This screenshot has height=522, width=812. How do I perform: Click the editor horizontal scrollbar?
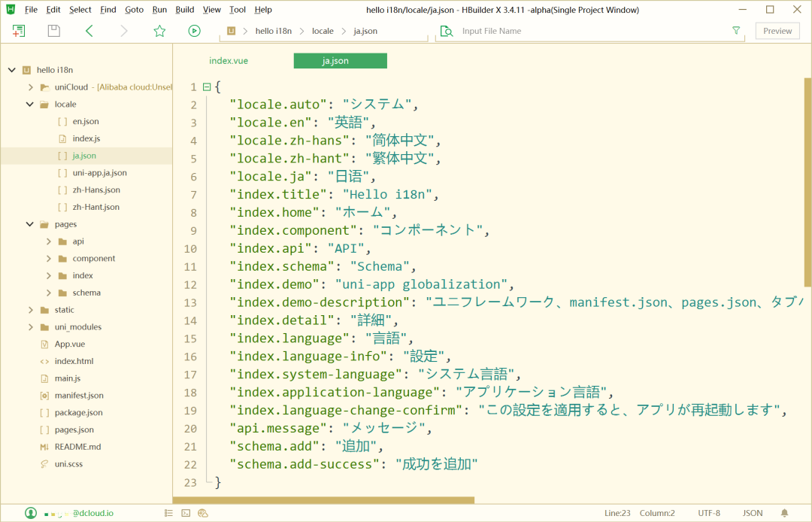[323, 500]
